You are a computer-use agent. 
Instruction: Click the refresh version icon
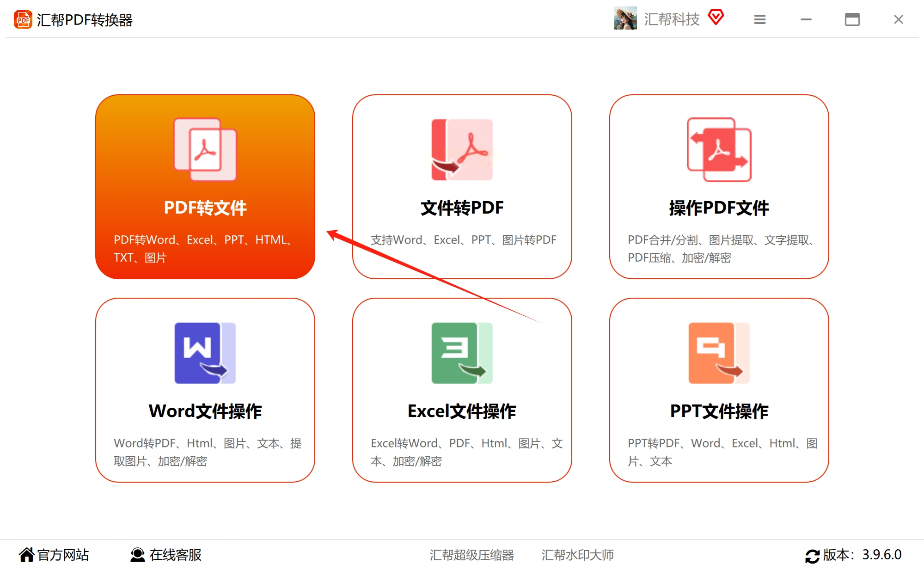tap(812, 556)
